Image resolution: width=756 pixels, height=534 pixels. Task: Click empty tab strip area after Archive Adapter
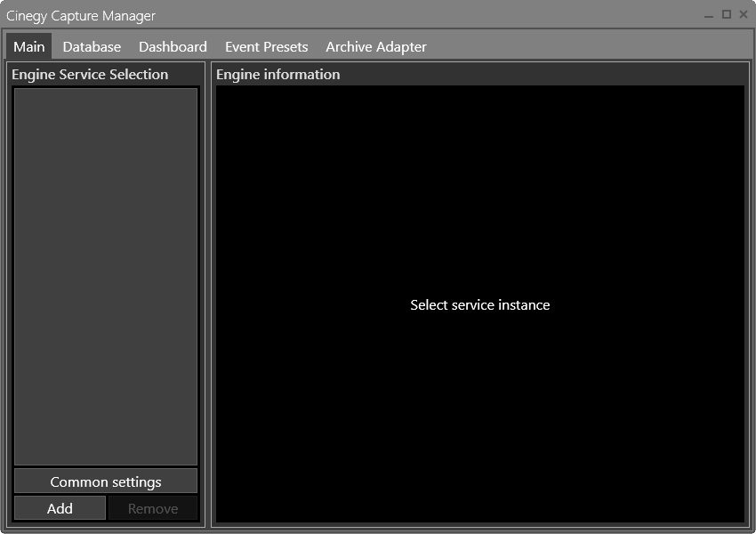(x=588, y=47)
